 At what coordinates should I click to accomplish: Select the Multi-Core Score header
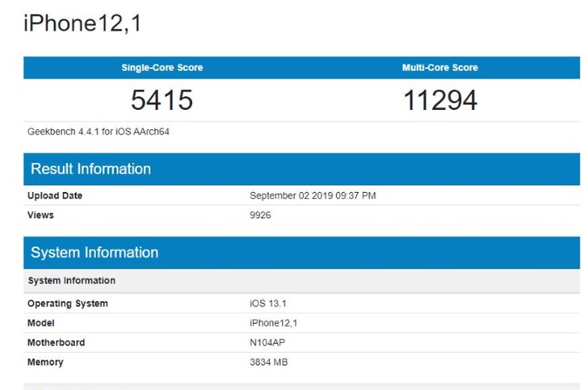pos(439,68)
